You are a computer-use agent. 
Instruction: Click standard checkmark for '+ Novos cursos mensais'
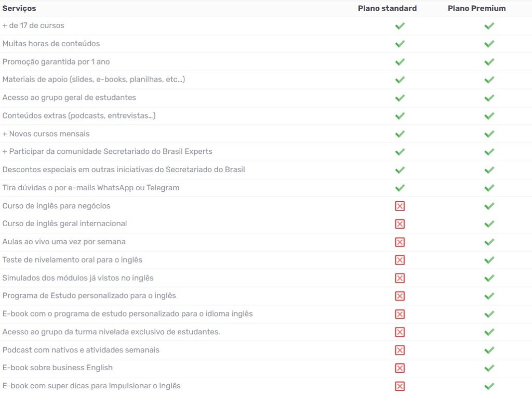pos(400,134)
